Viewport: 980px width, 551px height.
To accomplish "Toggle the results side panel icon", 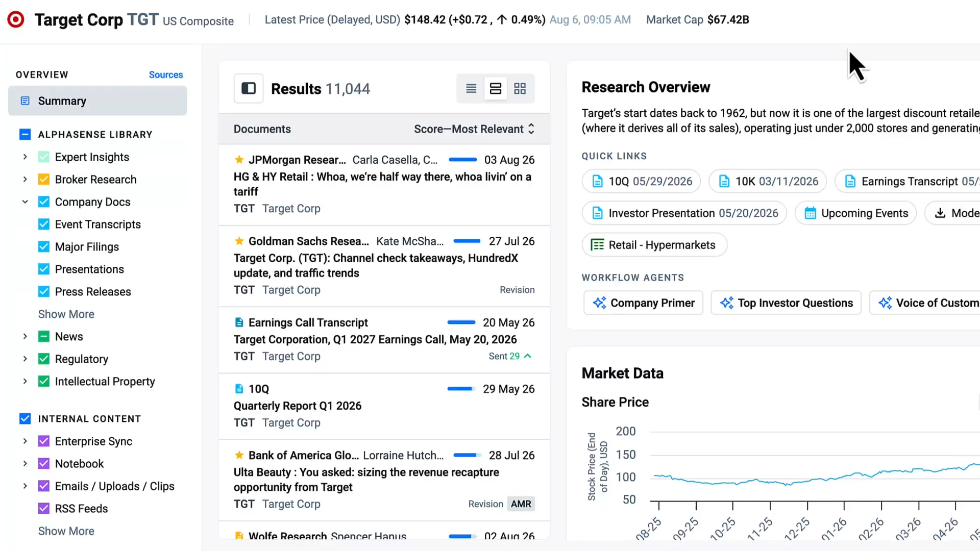I will tap(249, 89).
